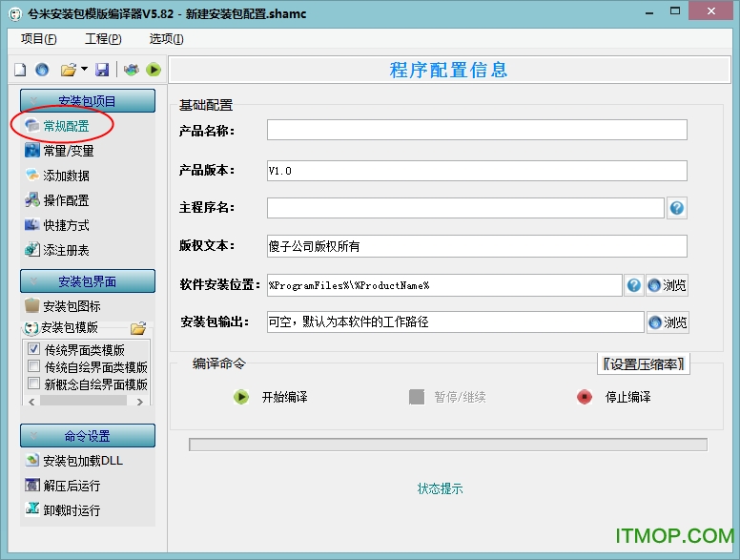The width and height of the screenshot is (740, 560).
Task: Click the help icon beside 主程序名 field
Action: 677,208
